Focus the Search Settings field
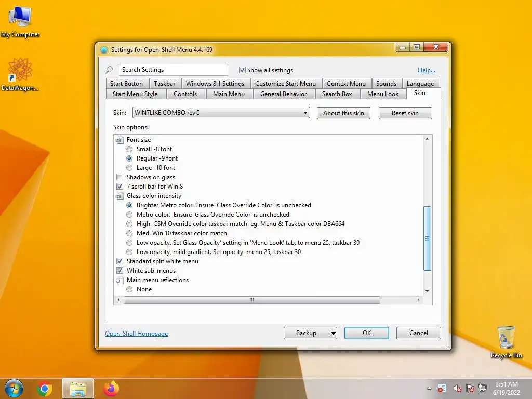This screenshot has height=399, width=532. coord(173,70)
